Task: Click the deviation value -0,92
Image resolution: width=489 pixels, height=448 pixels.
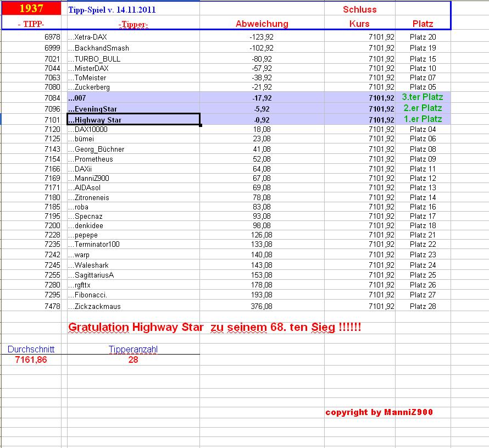Action: click(262, 120)
